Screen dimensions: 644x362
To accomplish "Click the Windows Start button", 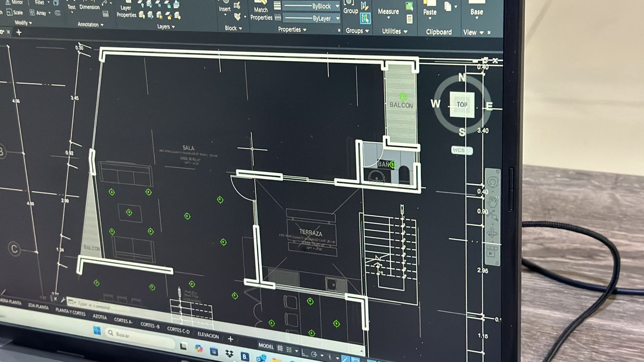I will 97,330.
